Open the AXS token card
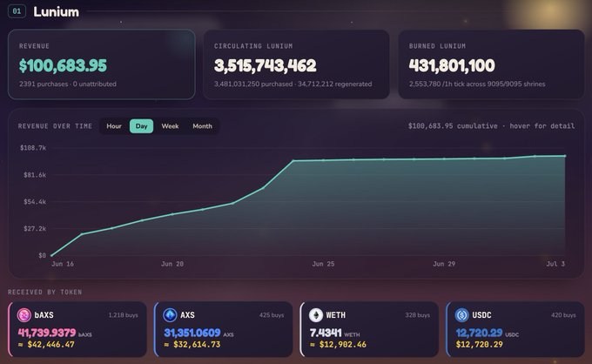The width and height of the screenshot is (592, 364). coord(223,329)
